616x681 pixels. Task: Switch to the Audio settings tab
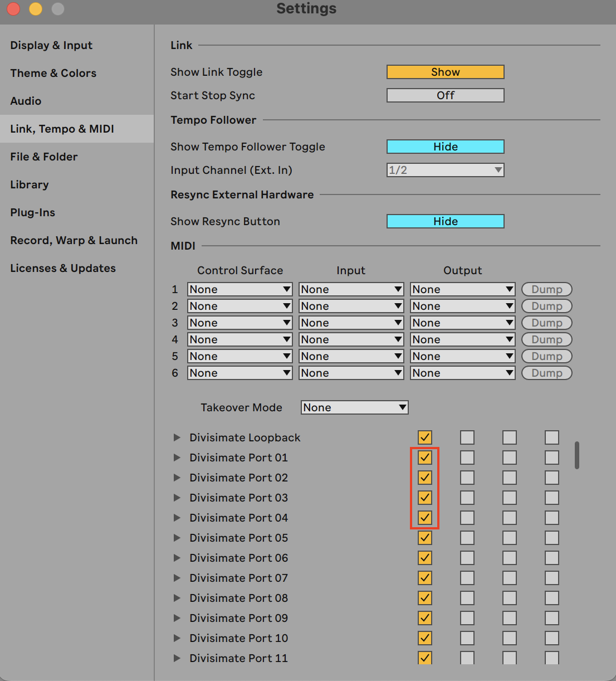click(26, 101)
